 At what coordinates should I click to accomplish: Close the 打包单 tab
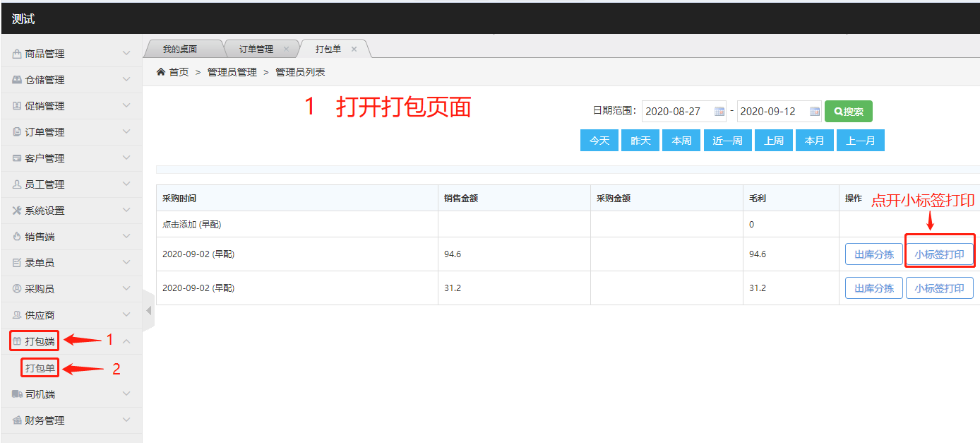[354, 49]
